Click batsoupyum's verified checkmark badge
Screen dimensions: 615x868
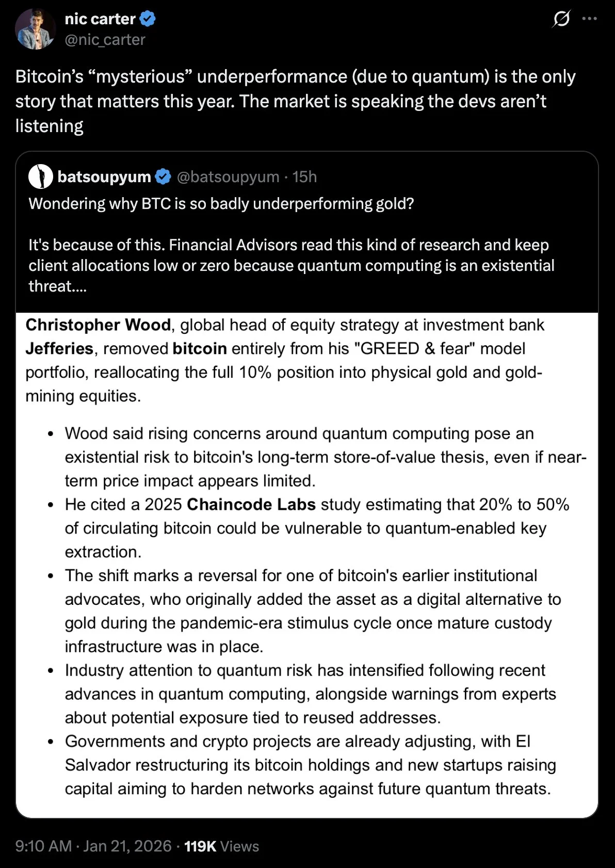pos(163,176)
